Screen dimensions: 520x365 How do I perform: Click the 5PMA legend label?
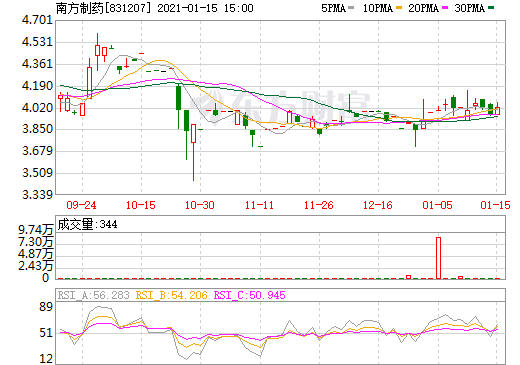[333, 8]
